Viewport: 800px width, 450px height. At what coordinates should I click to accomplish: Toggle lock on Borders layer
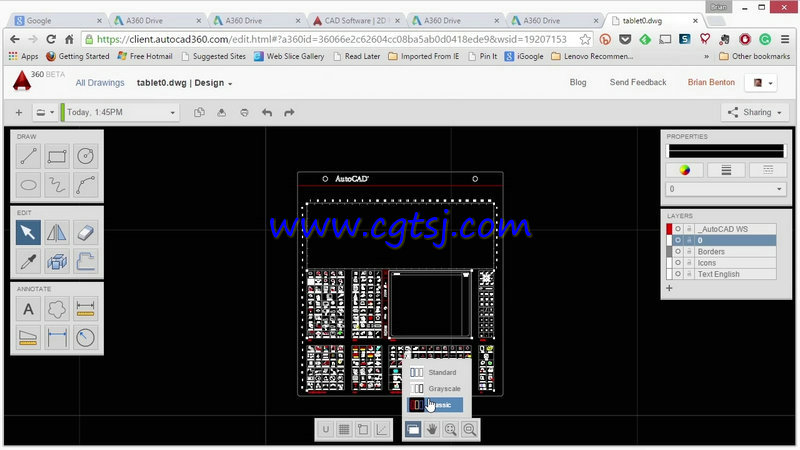point(689,252)
